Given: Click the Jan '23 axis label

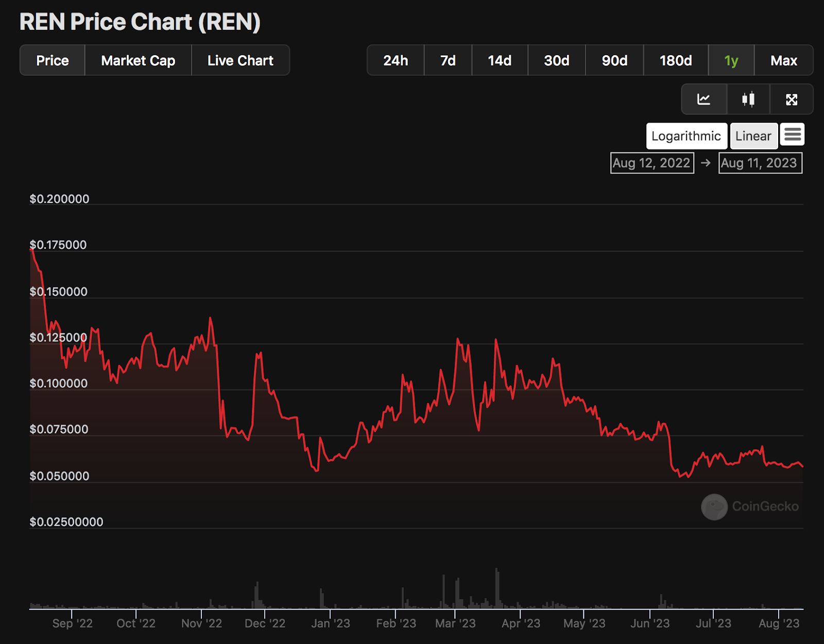Looking at the screenshot, I should 331,623.
